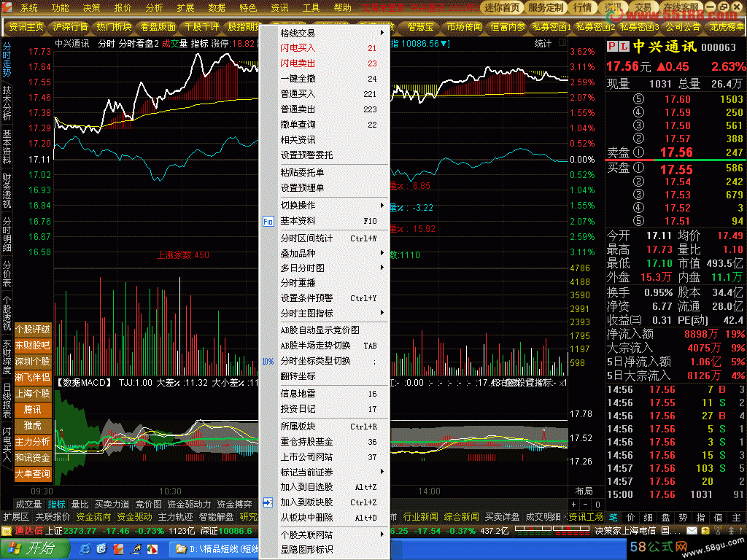Click the 服务定制 button at top

pyautogui.click(x=546, y=7)
